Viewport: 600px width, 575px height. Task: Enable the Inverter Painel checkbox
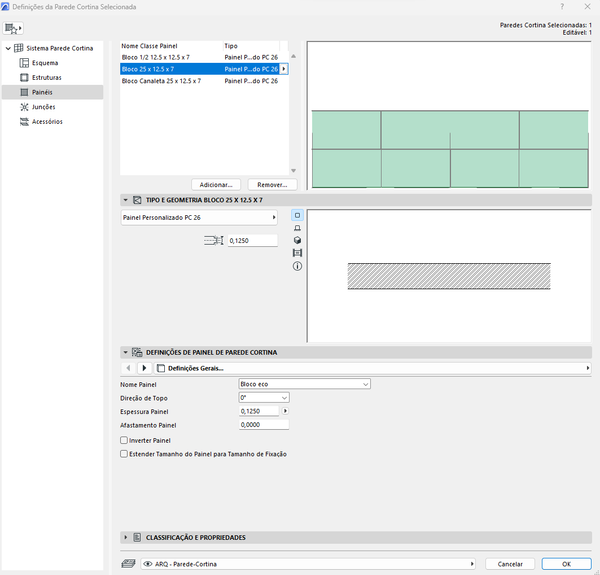[x=124, y=440]
